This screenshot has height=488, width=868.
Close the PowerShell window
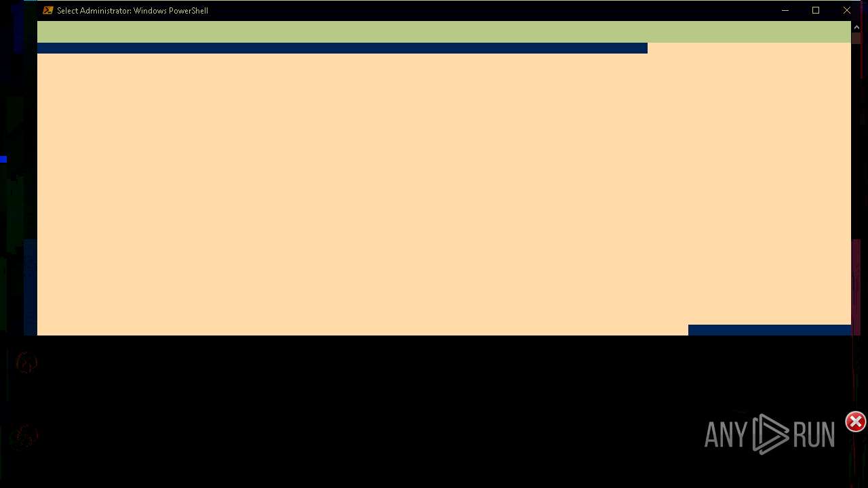pos(847,10)
